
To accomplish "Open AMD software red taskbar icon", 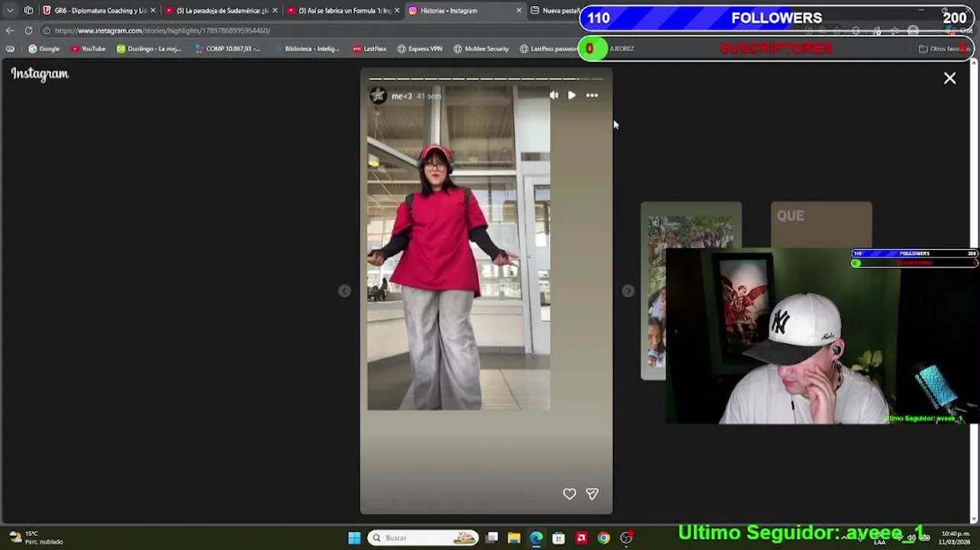I will pyautogui.click(x=582, y=538).
